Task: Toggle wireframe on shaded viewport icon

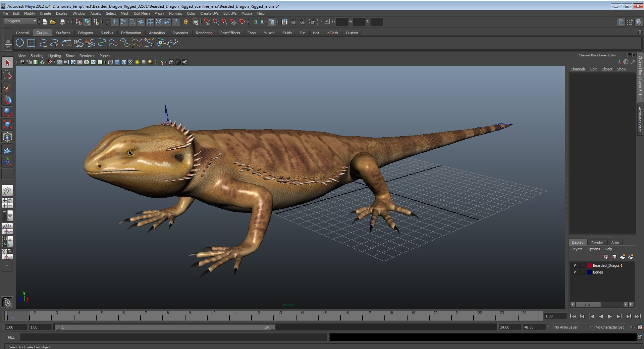Action: point(124,62)
